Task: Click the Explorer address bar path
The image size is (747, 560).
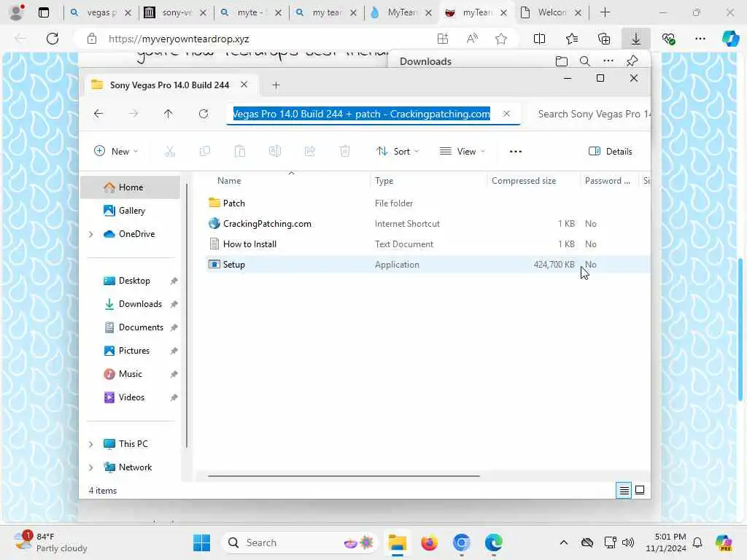Action: coord(362,114)
